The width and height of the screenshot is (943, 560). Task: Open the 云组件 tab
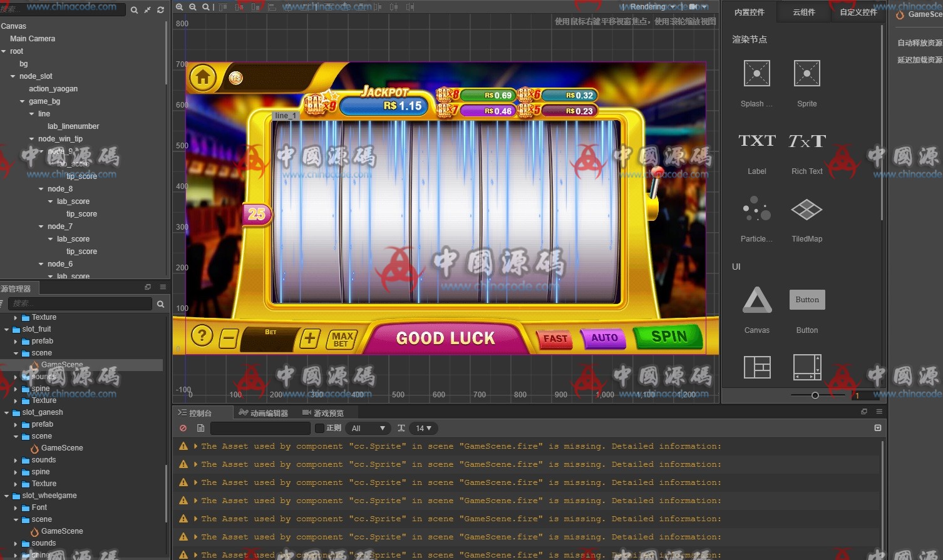(x=803, y=13)
